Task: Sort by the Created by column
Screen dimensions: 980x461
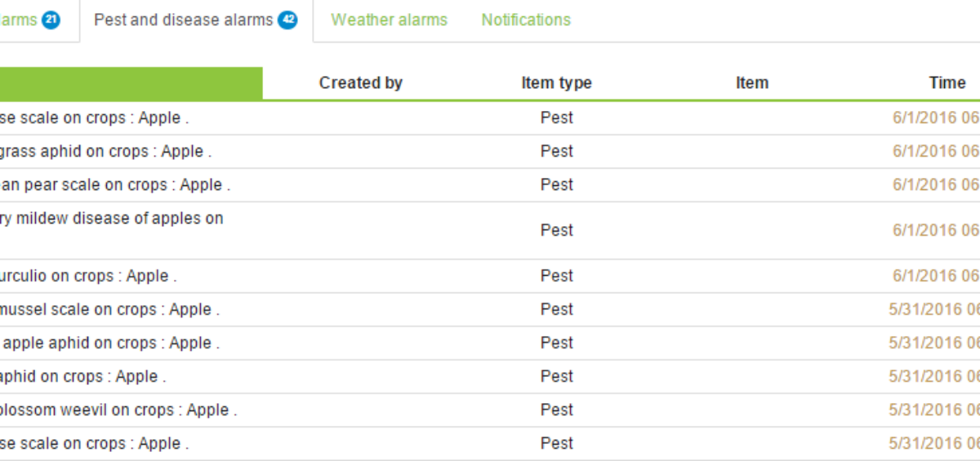Action: (361, 82)
